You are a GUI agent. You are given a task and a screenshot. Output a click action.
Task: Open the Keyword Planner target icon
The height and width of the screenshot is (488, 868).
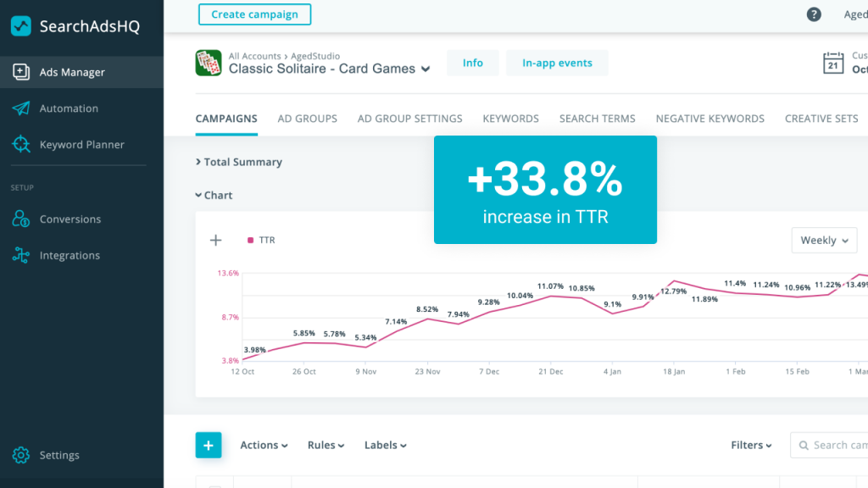coord(21,145)
